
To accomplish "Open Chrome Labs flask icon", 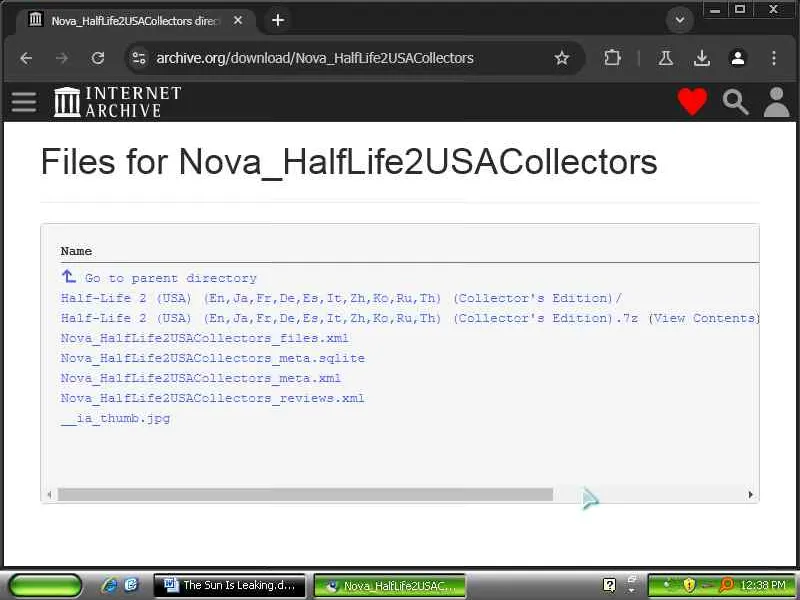I will click(665, 58).
